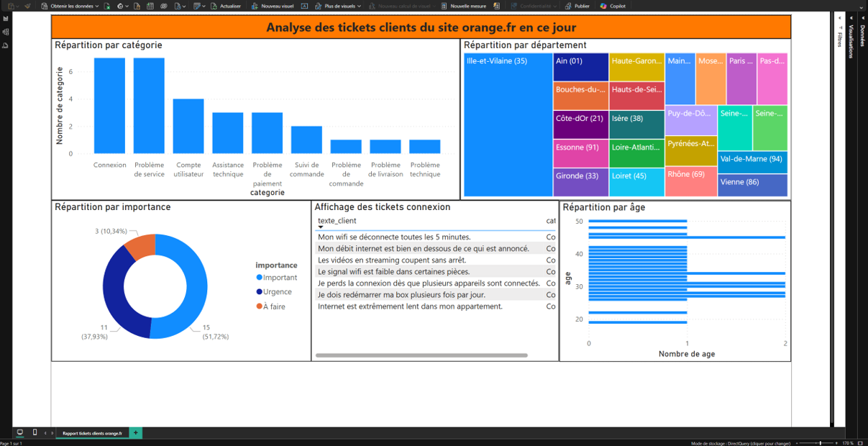Sort table by texte_client column header
The width and height of the screenshot is (868, 446).
(337, 221)
